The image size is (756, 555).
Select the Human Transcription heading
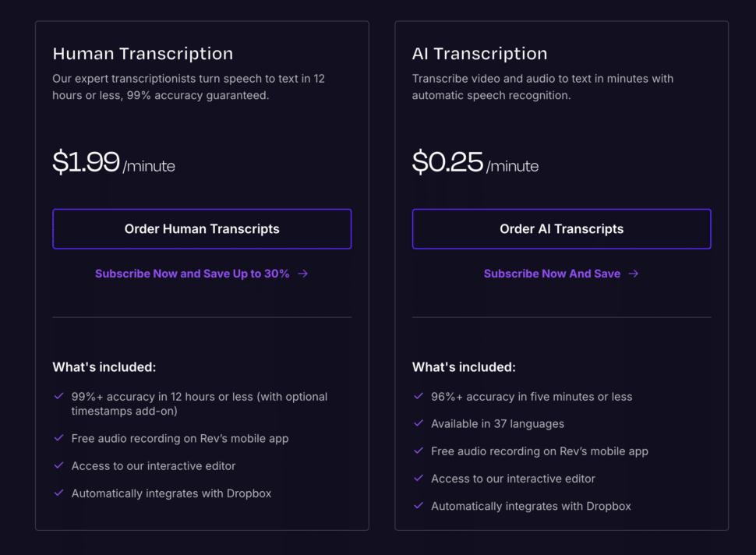coord(143,54)
